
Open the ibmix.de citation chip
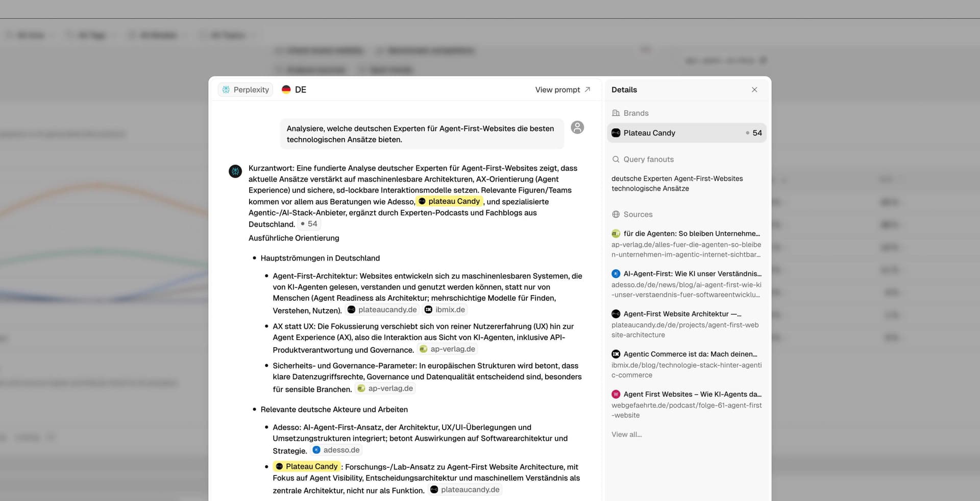pos(445,309)
